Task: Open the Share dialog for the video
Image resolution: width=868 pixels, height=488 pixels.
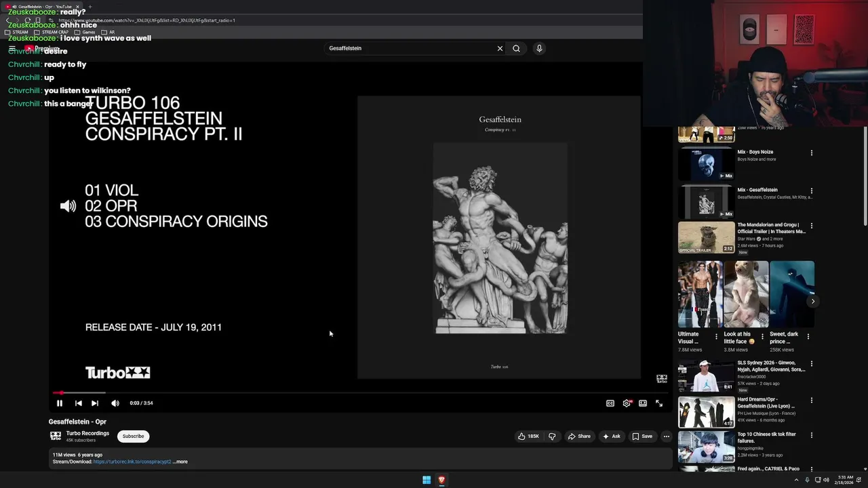Action: 579,436
